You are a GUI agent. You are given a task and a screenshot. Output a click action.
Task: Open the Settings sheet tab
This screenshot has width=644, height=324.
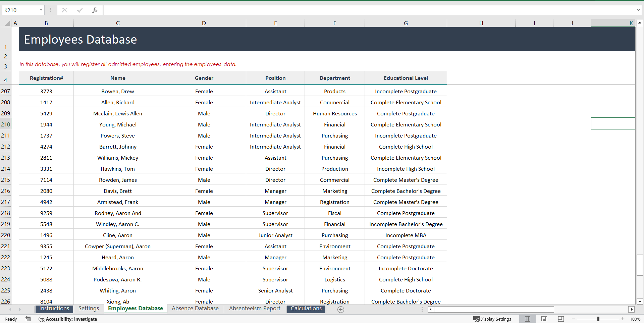pyautogui.click(x=89, y=309)
